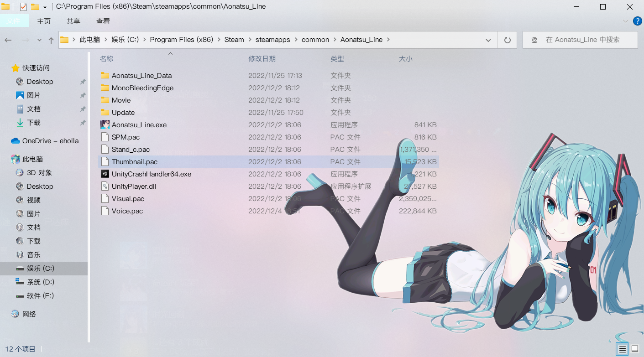Click the Visual.pac file icon
Image resolution: width=644 pixels, height=357 pixels.
point(105,199)
